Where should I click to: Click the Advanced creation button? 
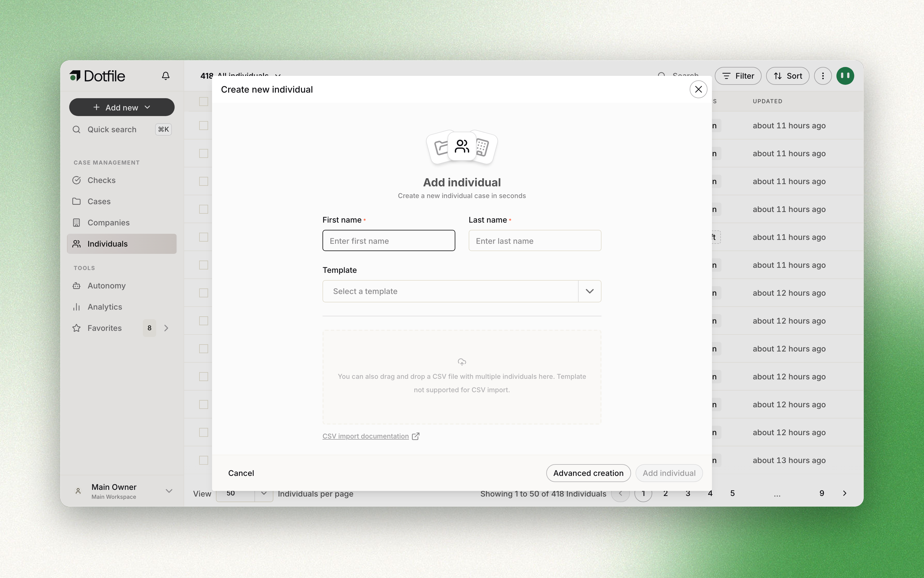[x=588, y=473]
